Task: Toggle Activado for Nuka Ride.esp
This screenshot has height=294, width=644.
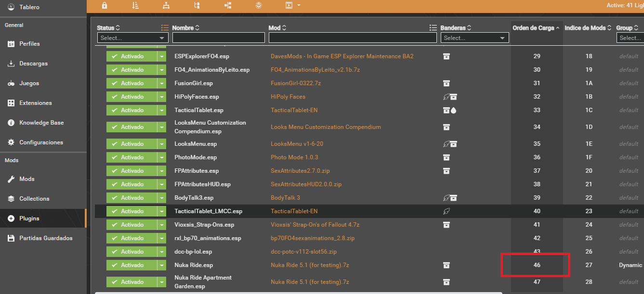Action: (131, 265)
